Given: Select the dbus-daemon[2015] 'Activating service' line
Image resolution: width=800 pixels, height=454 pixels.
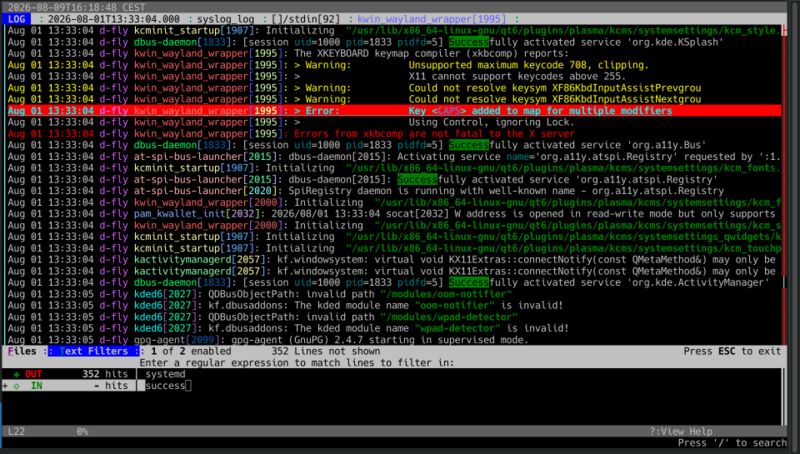Looking at the screenshot, I should click(394, 157).
